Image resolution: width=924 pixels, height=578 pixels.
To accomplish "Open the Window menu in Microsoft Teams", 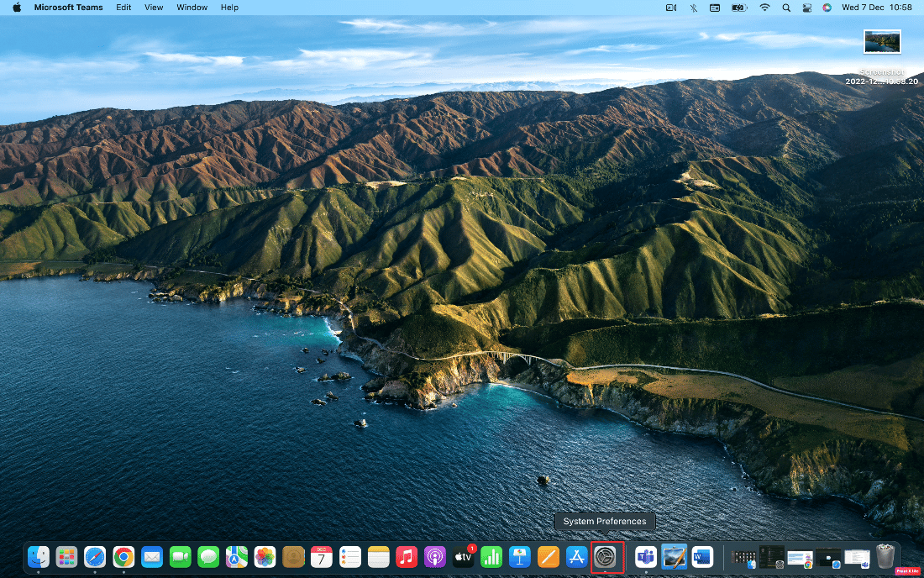I will point(192,8).
